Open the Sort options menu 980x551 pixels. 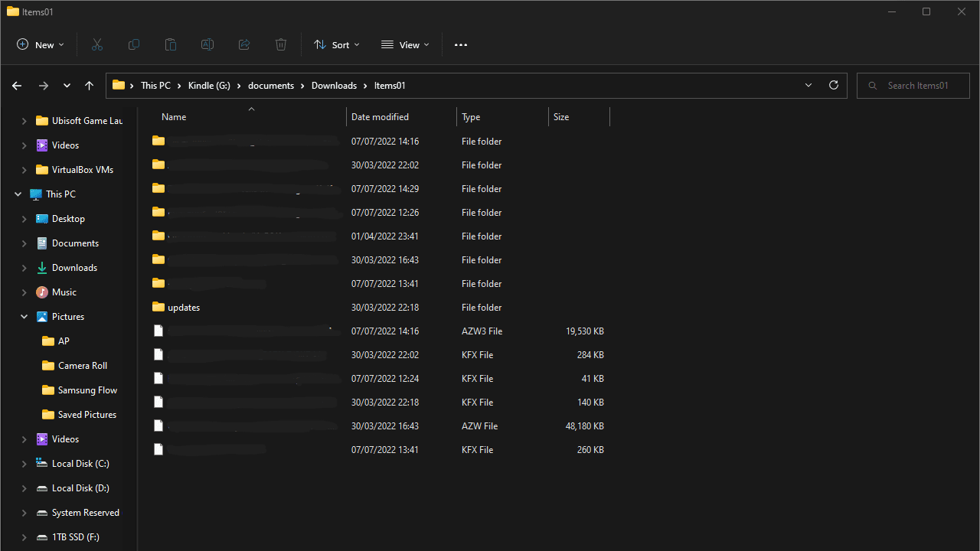336,45
